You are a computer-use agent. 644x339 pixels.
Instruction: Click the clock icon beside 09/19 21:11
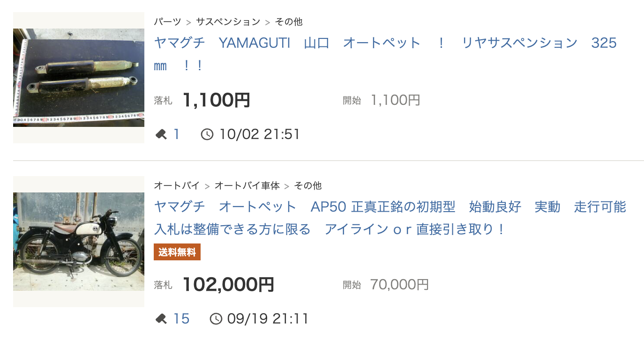click(216, 319)
